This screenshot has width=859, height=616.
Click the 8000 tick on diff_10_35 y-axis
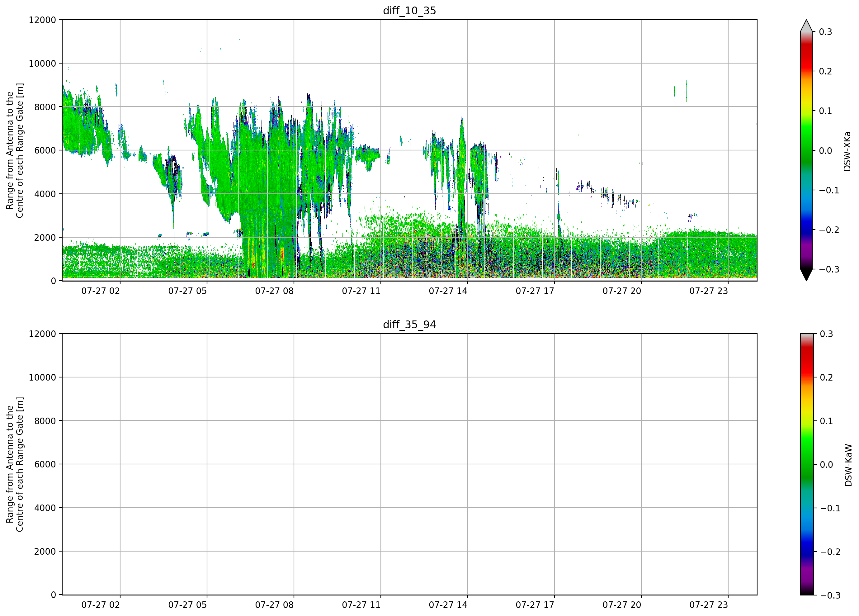[x=45, y=107]
